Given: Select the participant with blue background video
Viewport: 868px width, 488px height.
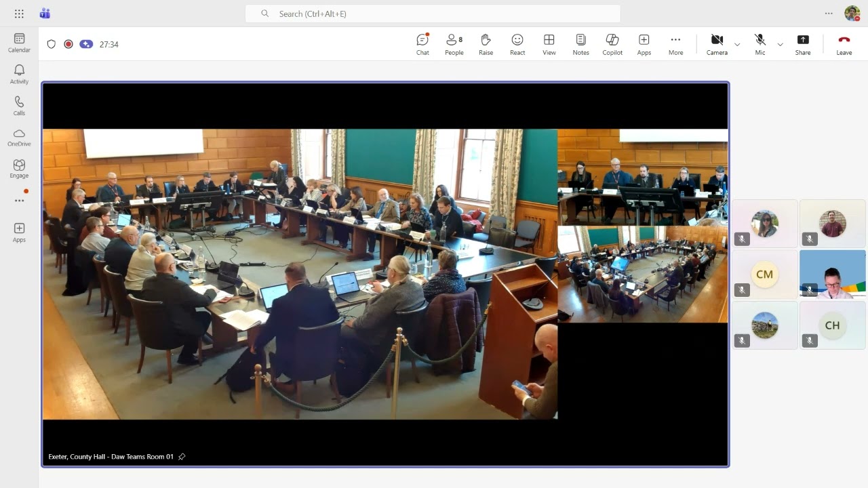Looking at the screenshot, I should 833,274.
